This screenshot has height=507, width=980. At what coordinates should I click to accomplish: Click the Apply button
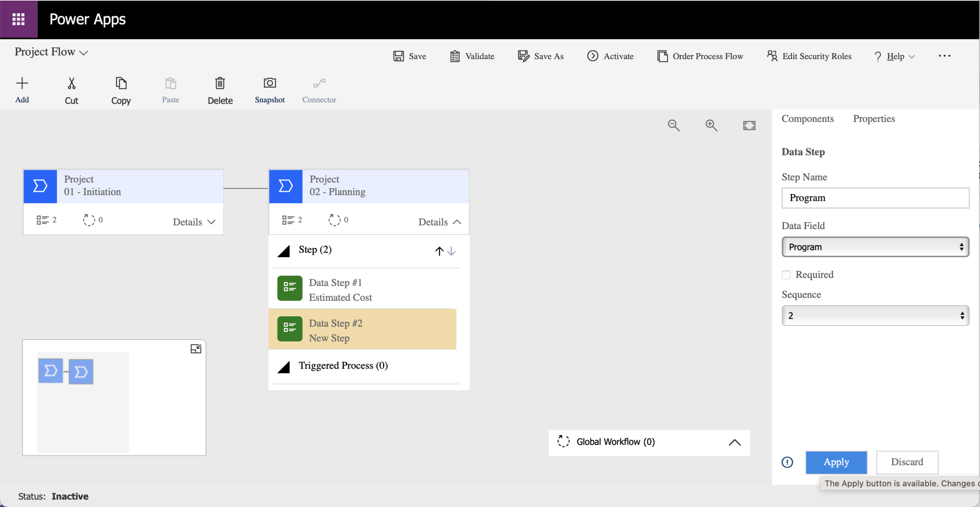pyautogui.click(x=836, y=462)
